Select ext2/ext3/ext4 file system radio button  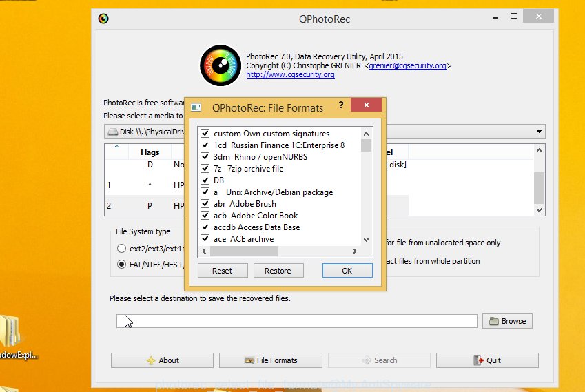pos(121,249)
